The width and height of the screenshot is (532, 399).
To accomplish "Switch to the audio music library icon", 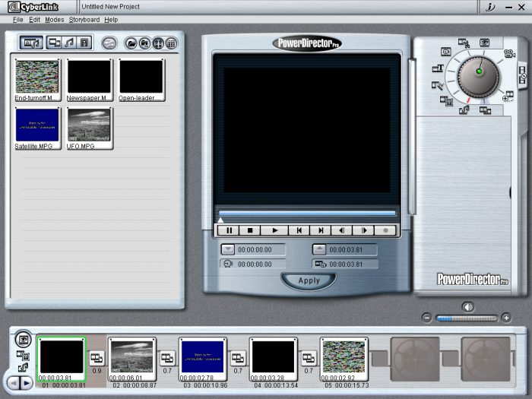I will (69, 43).
